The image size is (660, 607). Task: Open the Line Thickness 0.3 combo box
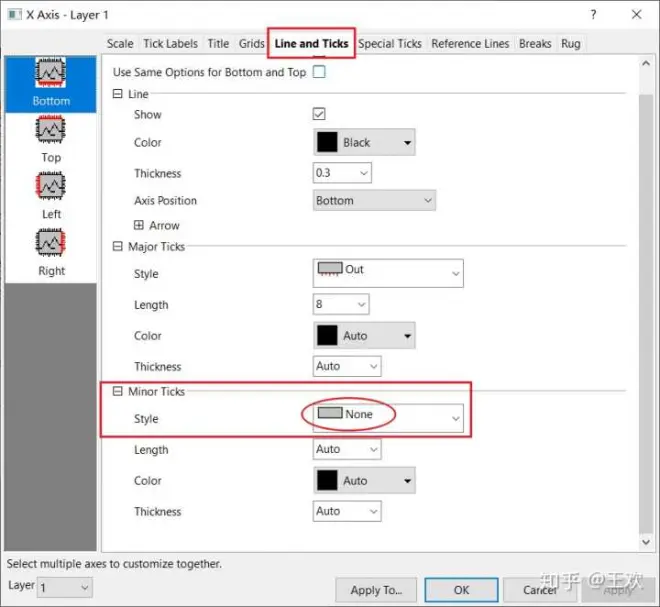pyautogui.click(x=342, y=173)
